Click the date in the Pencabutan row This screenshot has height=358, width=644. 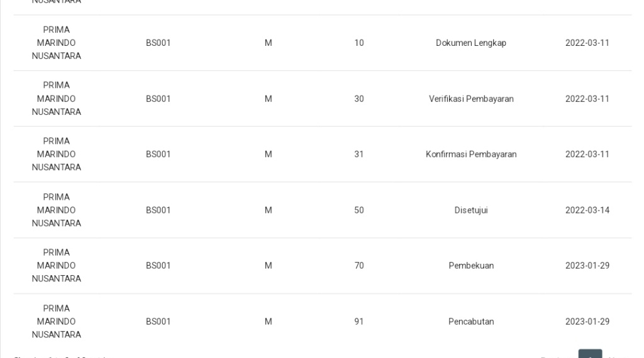[x=587, y=322]
